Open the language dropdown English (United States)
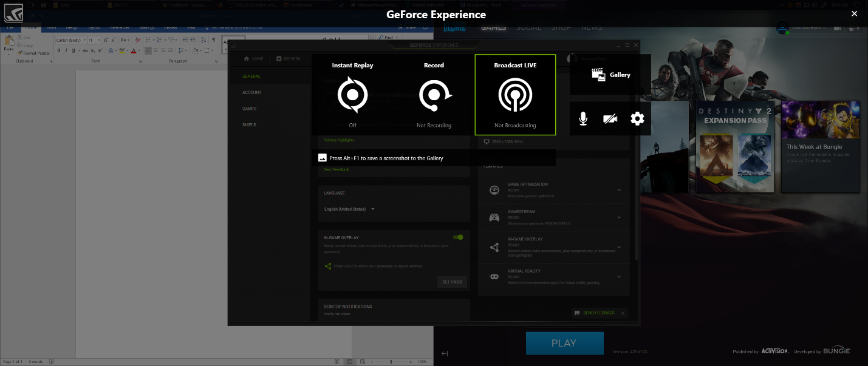Image resolution: width=868 pixels, height=366 pixels. [x=349, y=209]
